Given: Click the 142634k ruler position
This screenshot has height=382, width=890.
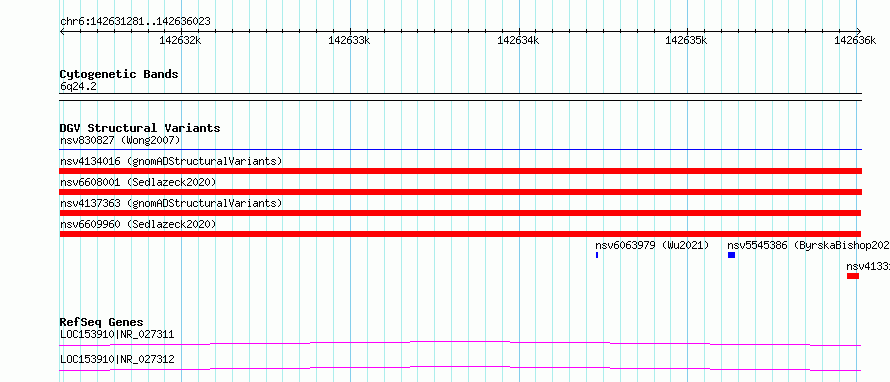Looking at the screenshot, I should pyautogui.click(x=518, y=40).
